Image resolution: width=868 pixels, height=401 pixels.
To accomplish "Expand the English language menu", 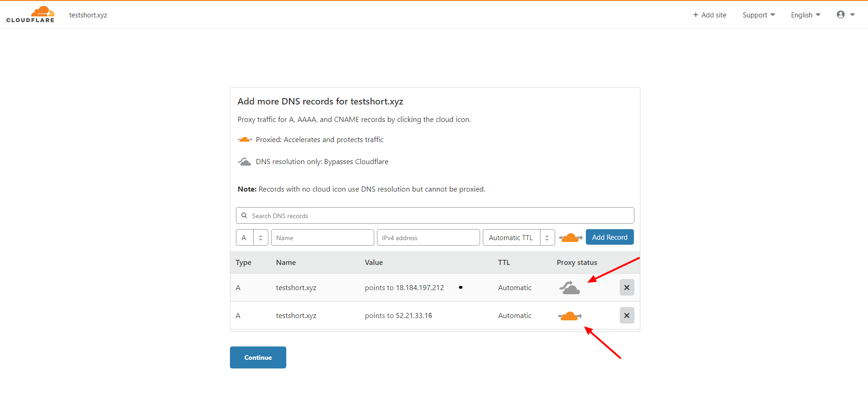I will pos(806,15).
